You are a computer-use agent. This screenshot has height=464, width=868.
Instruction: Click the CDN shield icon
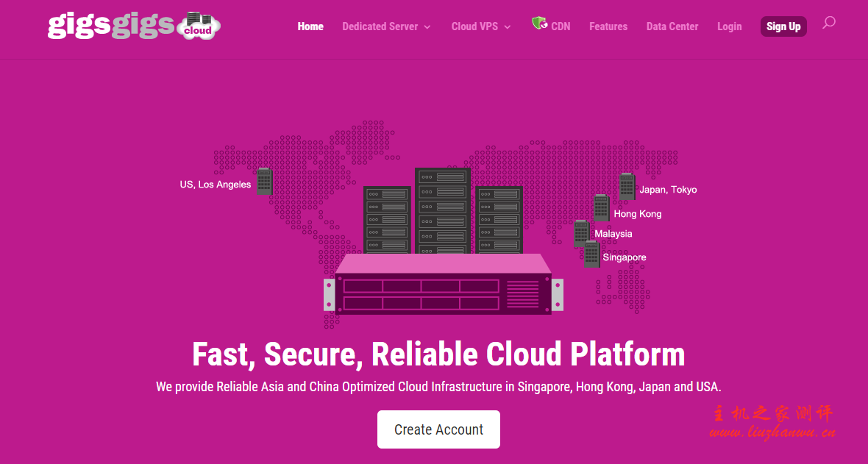click(538, 24)
